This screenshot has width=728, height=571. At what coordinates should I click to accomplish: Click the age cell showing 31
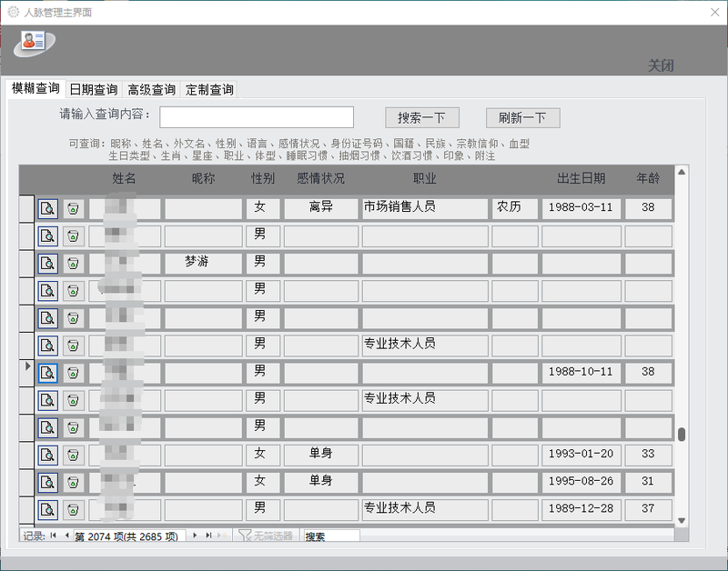(x=648, y=483)
